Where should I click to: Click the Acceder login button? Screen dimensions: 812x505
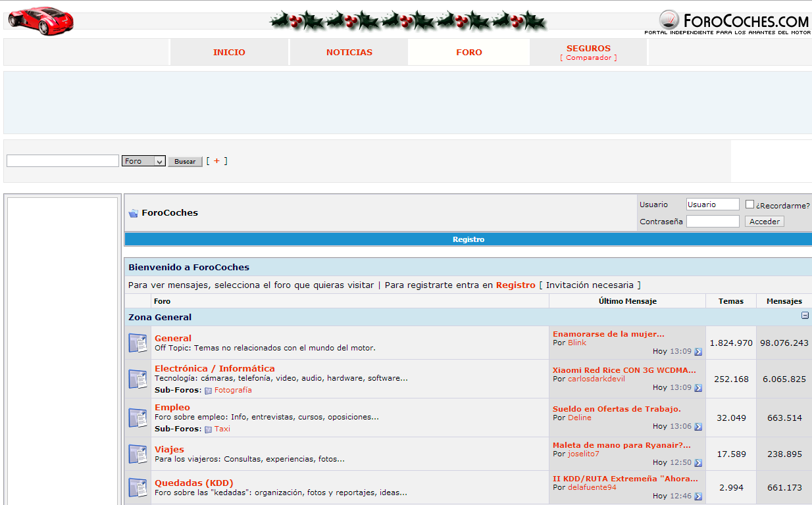[765, 222]
